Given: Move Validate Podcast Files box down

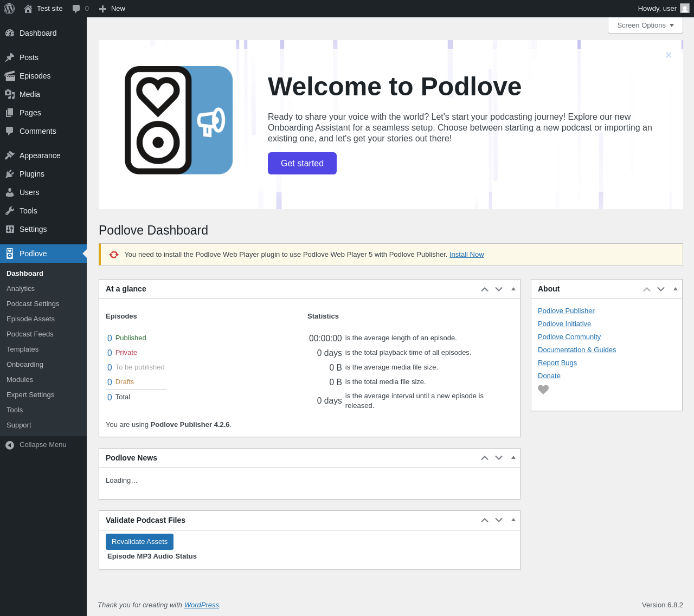Looking at the screenshot, I should [x=499, y=521].
